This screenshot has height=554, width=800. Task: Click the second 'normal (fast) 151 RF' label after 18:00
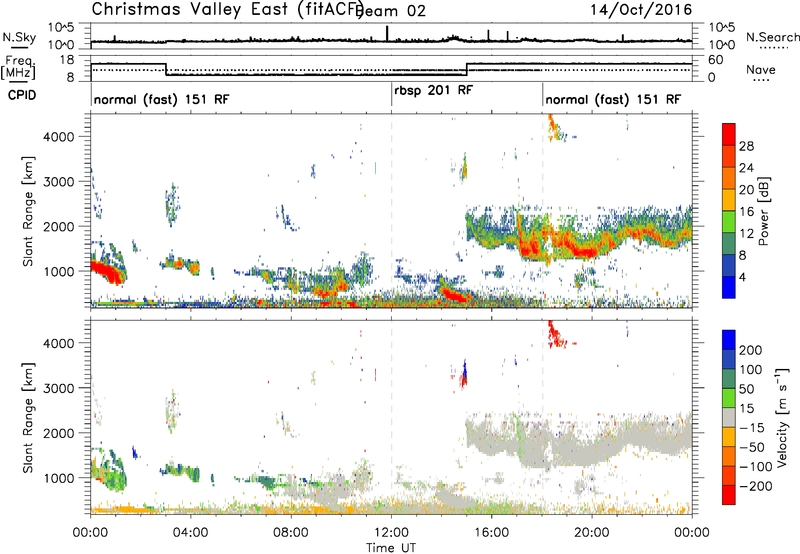coord(613,99)
